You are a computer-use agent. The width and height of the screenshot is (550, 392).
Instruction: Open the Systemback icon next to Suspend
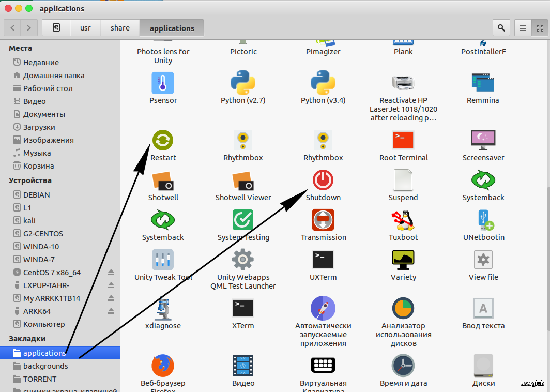click(483, 180)
